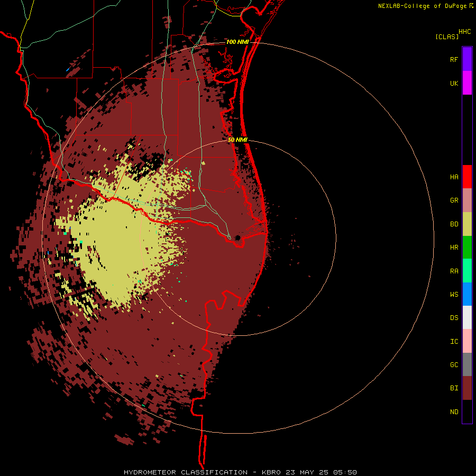Click the UK magenta legend color swatch

point(467,83)
